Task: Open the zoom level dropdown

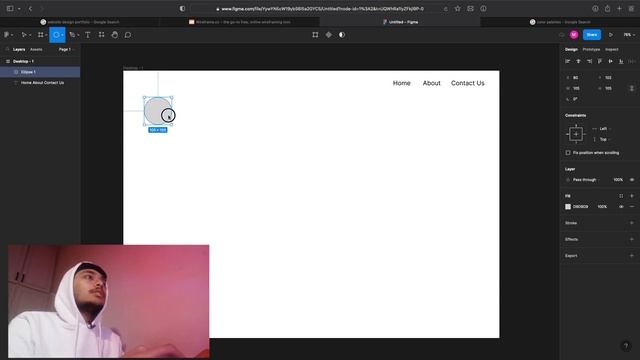Action: click(x=629, y=35)
